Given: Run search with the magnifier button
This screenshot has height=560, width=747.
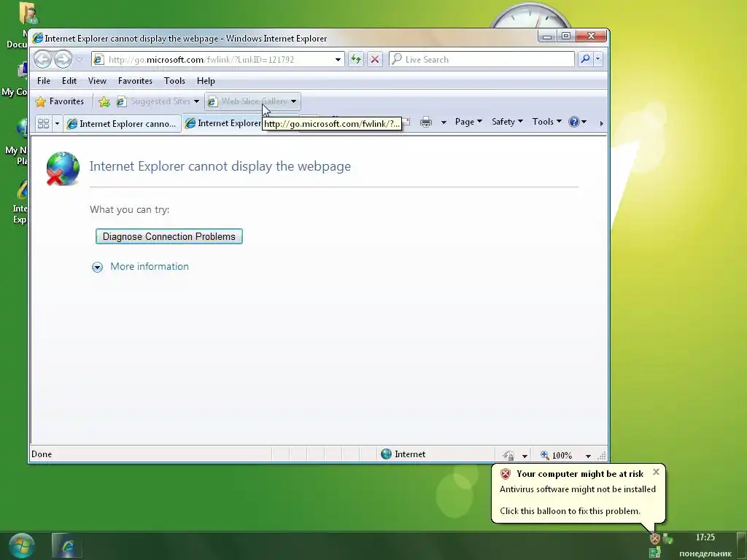Looking at the screenshot, I should [x=585, y=59].
